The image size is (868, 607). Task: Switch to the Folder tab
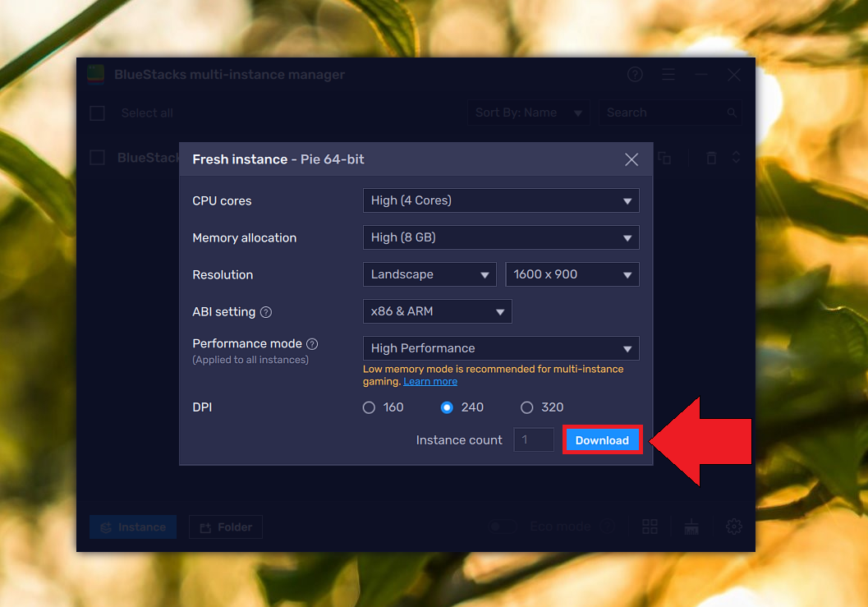coord(225,527)
